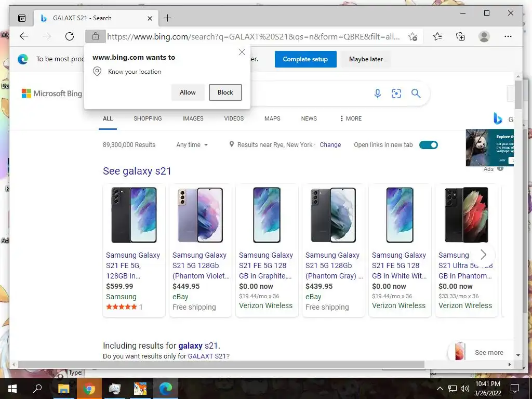Viewport: 532px width, 399px height.
Task: Click the S21 FE White phone thumbnail
Action: click(400, 215)
